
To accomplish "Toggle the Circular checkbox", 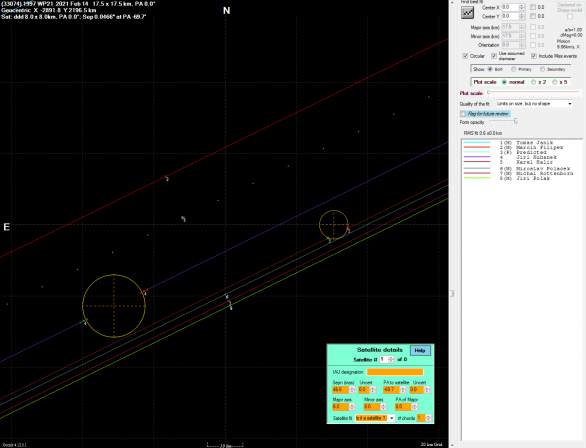I will (x=465, y=56).
